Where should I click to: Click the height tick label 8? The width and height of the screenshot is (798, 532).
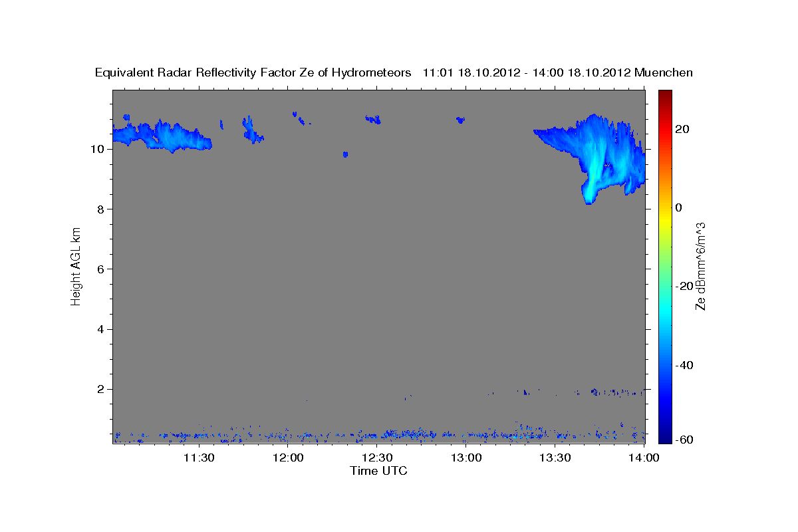102,209
